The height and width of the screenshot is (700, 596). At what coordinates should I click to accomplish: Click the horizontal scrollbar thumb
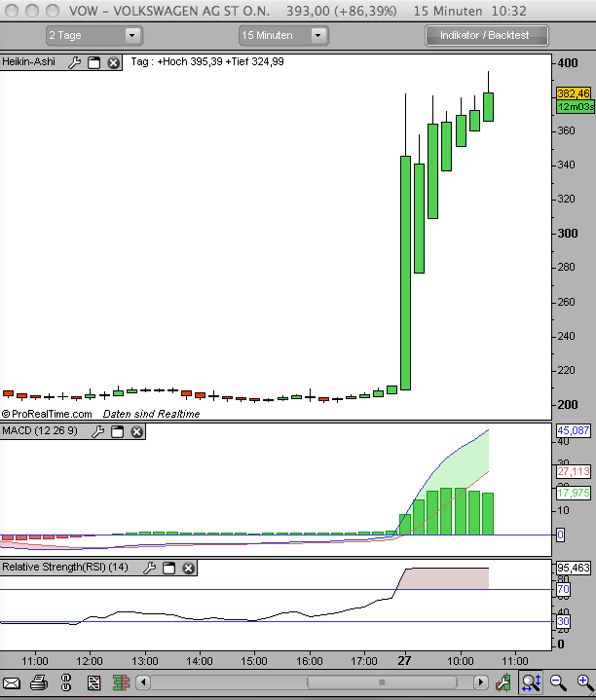(x=382, y=682)
